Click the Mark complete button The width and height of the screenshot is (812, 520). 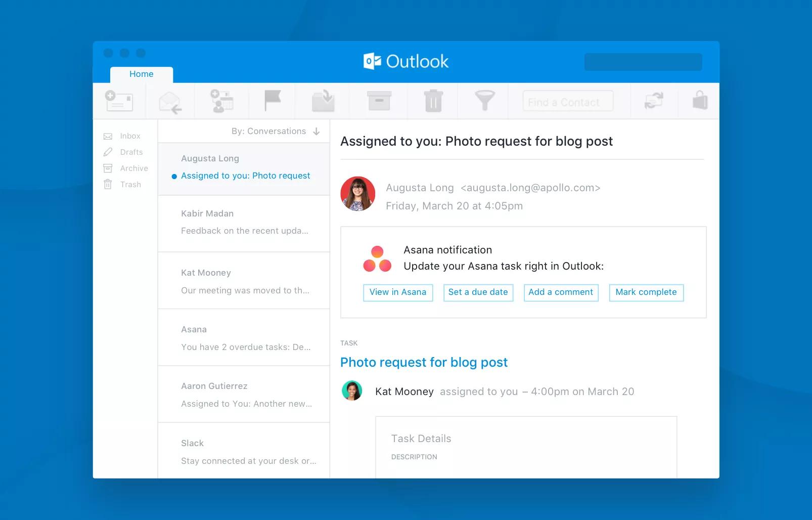click(646, 292)
